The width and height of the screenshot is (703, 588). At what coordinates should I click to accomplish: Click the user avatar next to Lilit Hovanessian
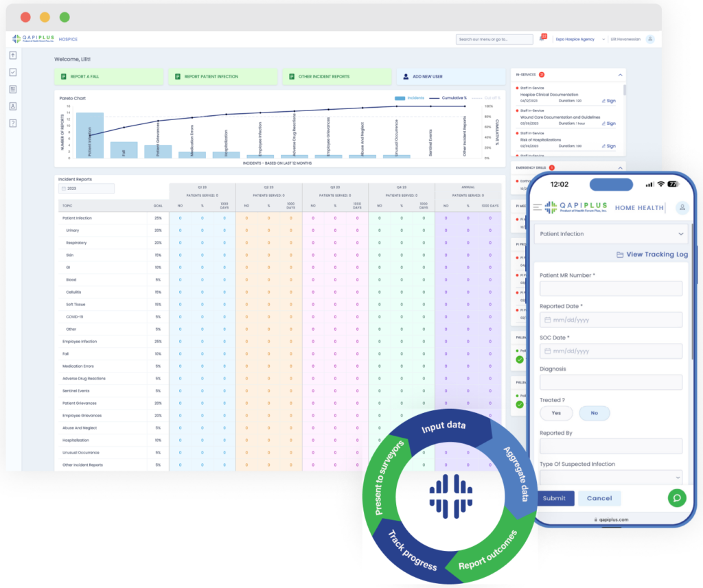click(650, 39)
